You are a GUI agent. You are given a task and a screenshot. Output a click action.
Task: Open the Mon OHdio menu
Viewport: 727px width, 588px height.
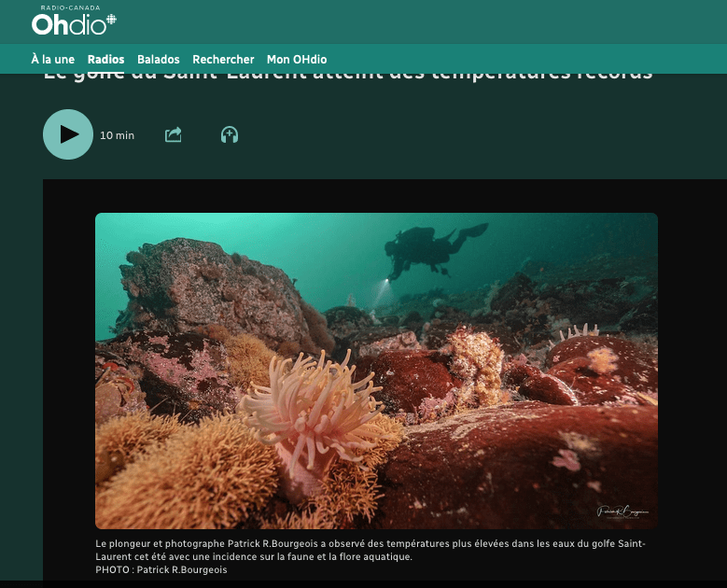297,59
